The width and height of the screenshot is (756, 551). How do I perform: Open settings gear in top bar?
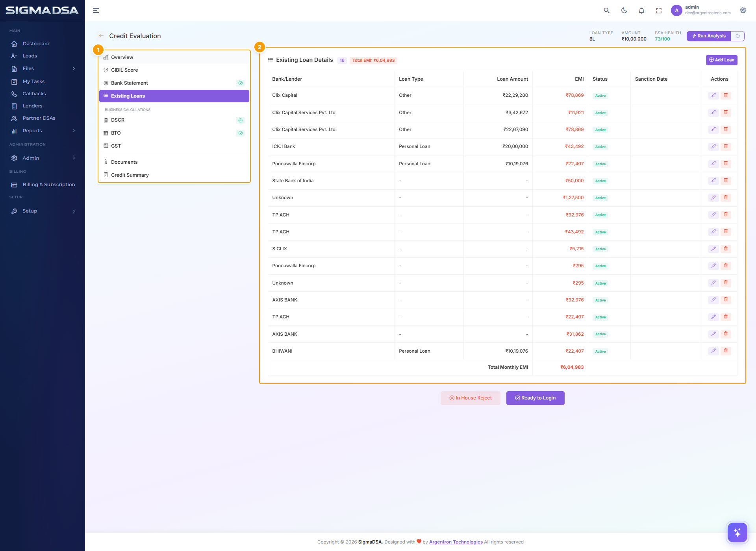[x=743, y=10]
